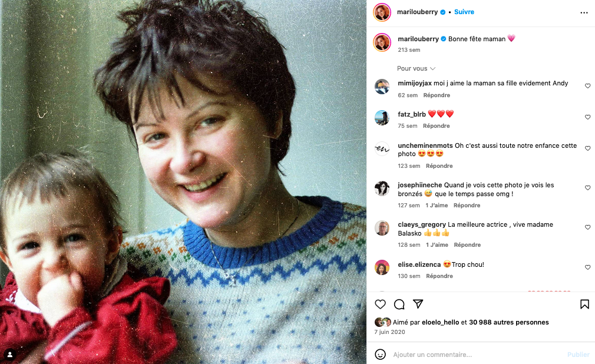Like elise.elizenca's comment
The image size is (595, 364).
pyautogui.click(x=587, y=267)
